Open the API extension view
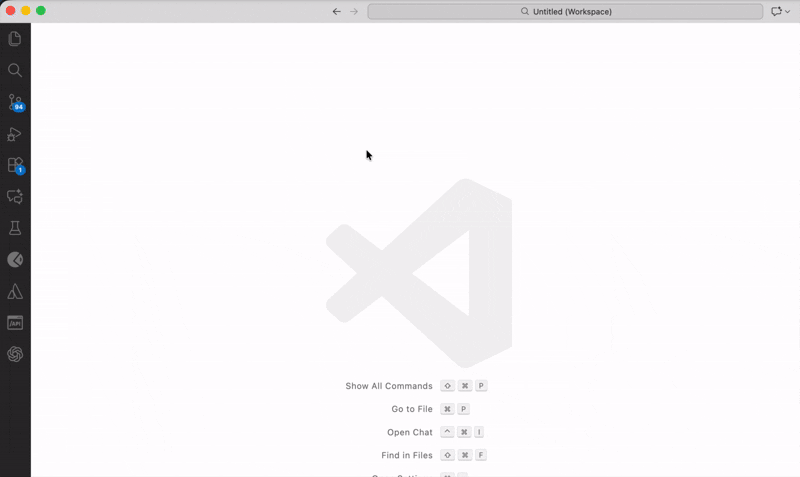This screenshot has width=800, height=477. (x=15, y=323)
